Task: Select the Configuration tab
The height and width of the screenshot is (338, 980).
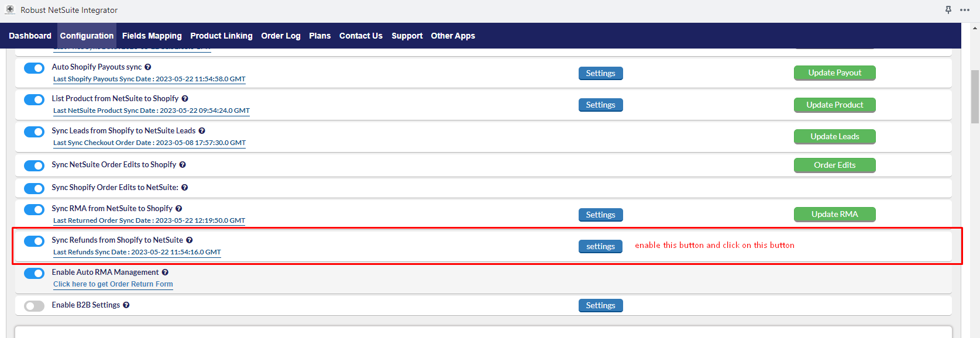Action: pos(87,36)
